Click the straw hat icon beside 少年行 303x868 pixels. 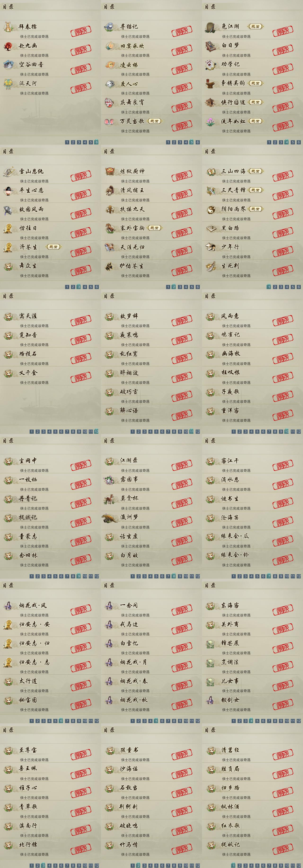point(211,247)
